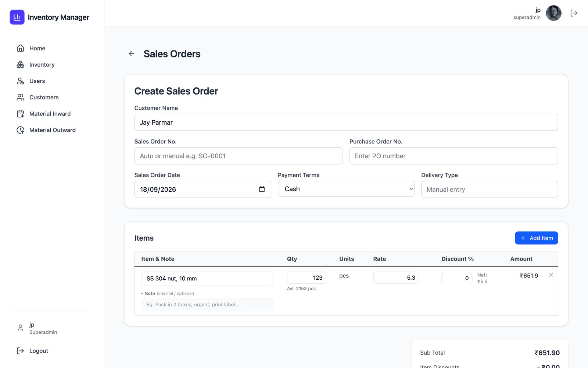Viewport: 588px width, 368px height.
Task: Click the top-right logout arrow icon
Action: click(574, 13)
